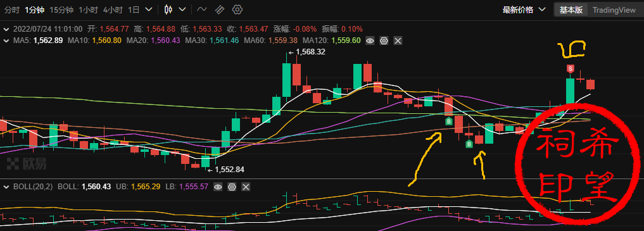This screenshot has height=231, width=644.
Task: Expand more time intervals dropdown arrow
Action: (x=149, y=10)
